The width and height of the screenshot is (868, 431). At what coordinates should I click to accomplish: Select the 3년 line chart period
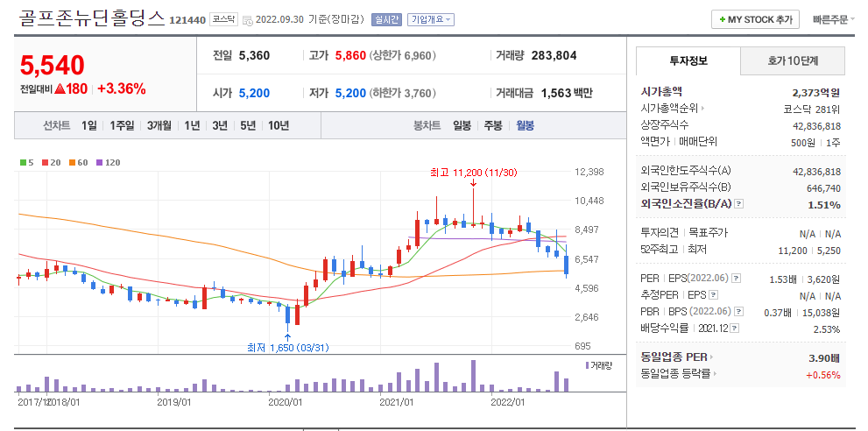pos(220,126)
